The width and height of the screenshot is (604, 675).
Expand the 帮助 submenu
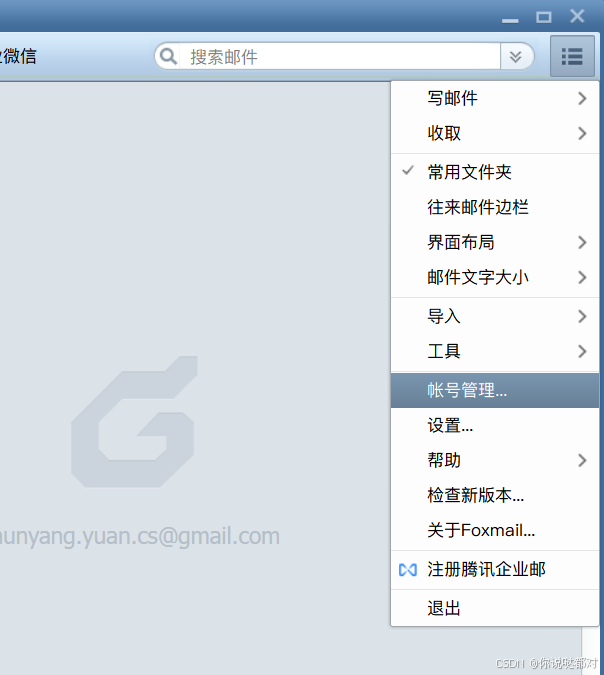[495, 460]
